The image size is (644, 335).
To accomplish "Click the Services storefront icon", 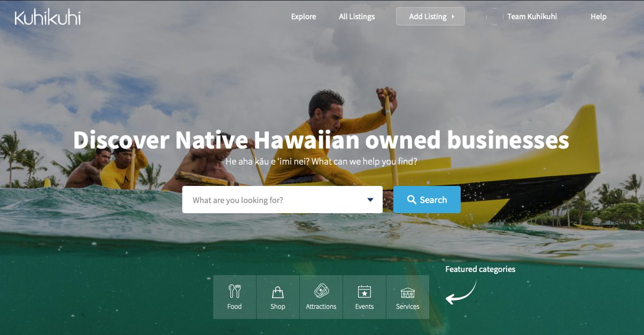I will 408,292.
